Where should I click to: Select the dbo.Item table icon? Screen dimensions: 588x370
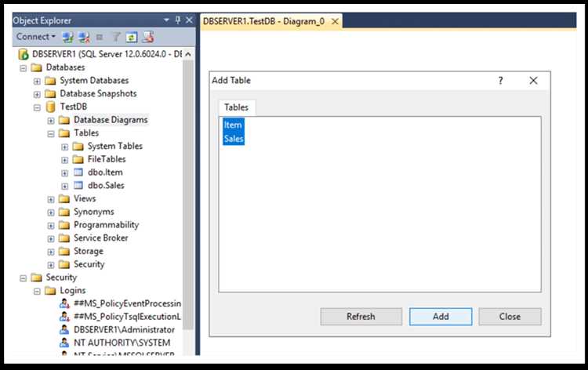(x=78, y=172)
